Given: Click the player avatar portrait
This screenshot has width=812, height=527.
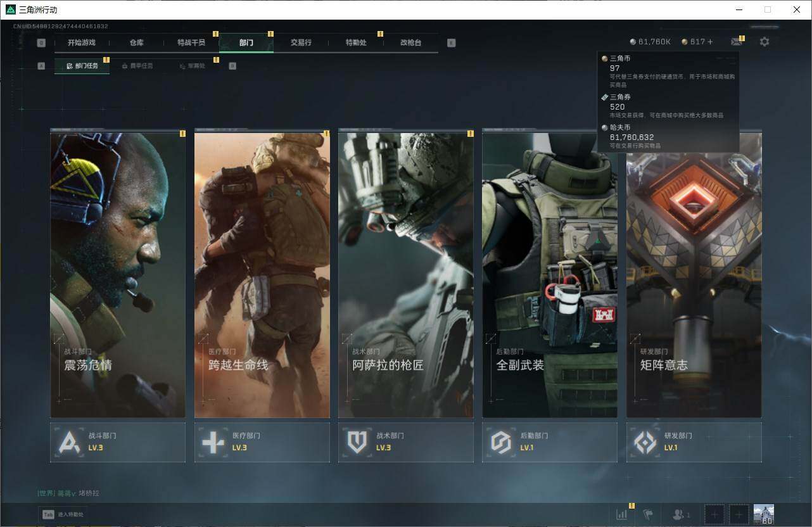Looking at the screenshot, I should pos(763,514).
